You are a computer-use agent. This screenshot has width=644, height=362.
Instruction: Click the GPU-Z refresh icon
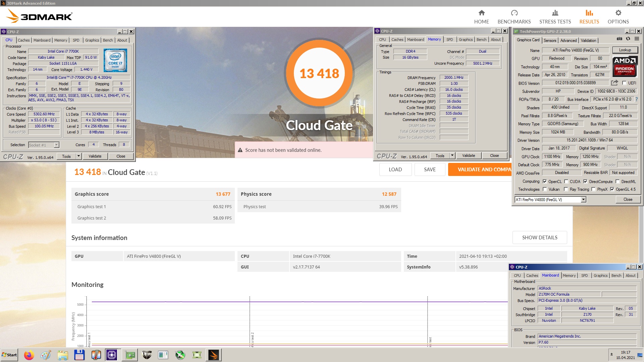pos(628,39)
